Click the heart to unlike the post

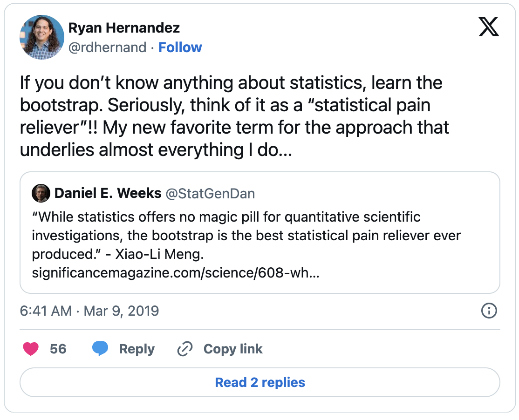[x=31, y=349]
